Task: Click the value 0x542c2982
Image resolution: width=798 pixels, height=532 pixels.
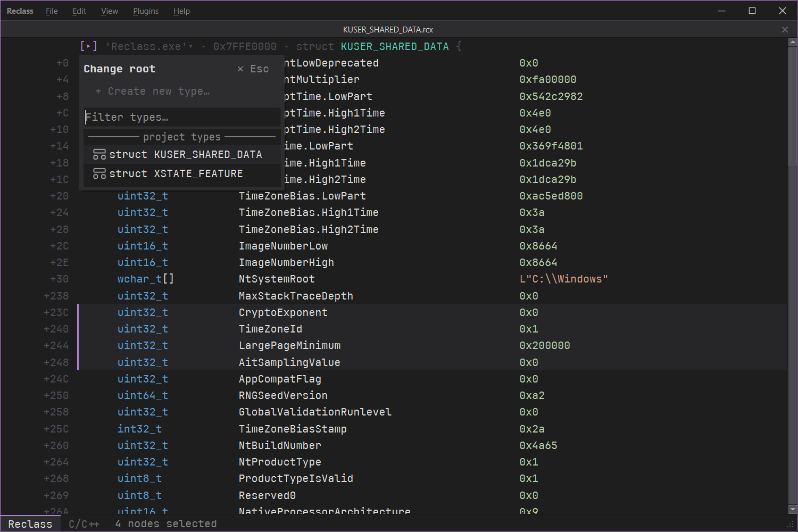Action: (x=551, y=96)
